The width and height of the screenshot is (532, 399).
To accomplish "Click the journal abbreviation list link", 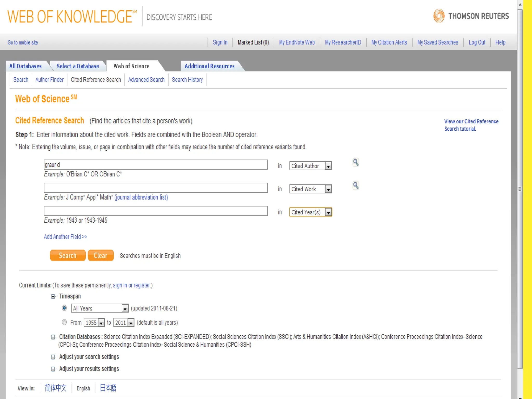I will point(141,197).
